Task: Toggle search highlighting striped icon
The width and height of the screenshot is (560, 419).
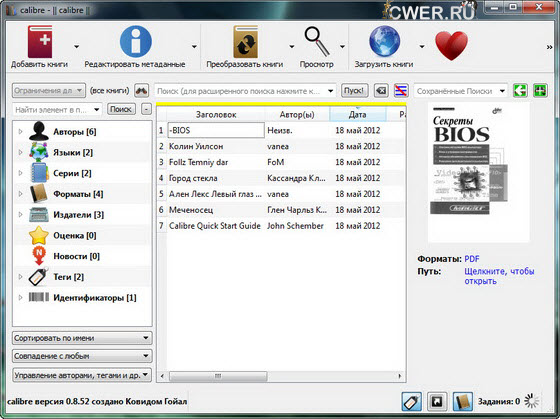Action: pyautogui.click(x=401, y=91)
